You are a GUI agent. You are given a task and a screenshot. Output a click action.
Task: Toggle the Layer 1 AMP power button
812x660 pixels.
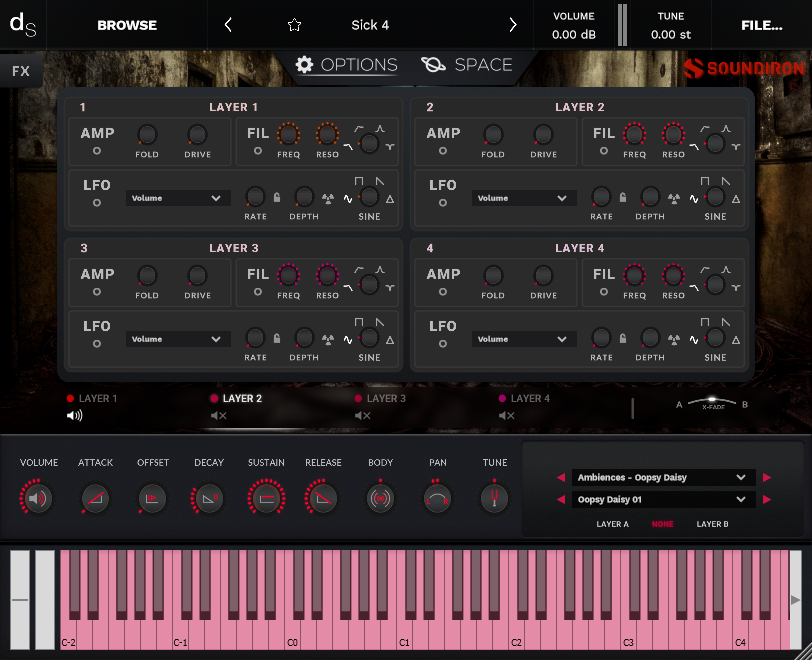[97, 151]
